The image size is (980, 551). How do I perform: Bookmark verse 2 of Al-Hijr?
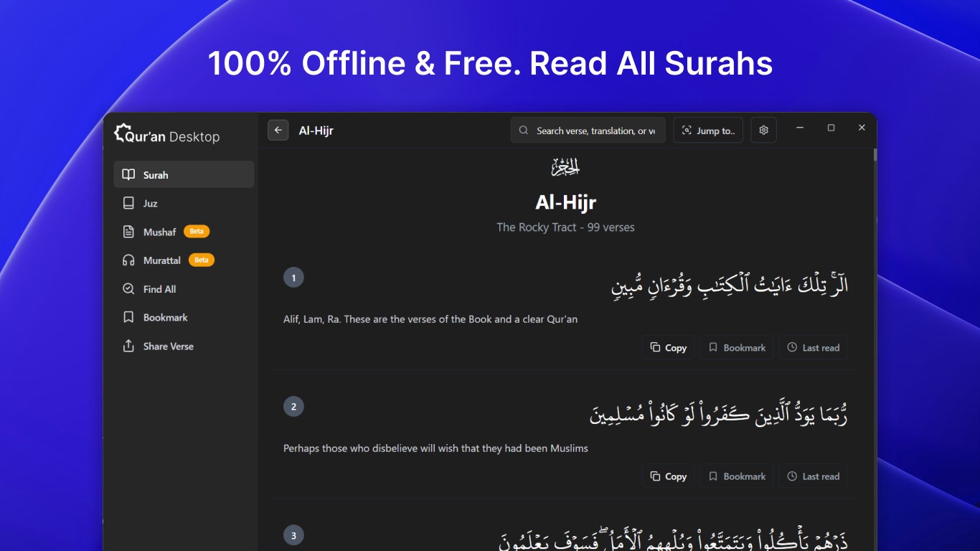[x=737, y=476]
